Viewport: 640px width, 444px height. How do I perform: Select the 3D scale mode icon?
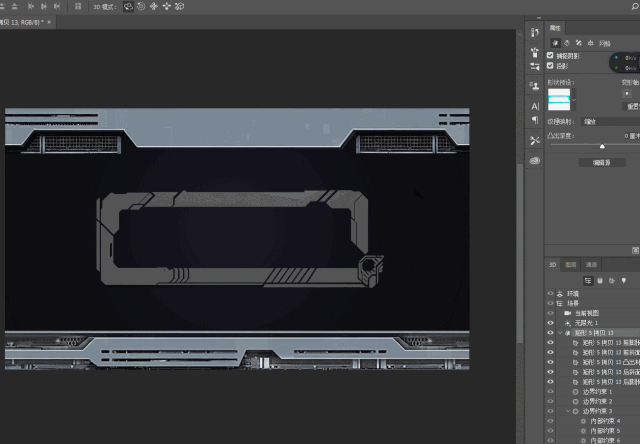[179, 6]
